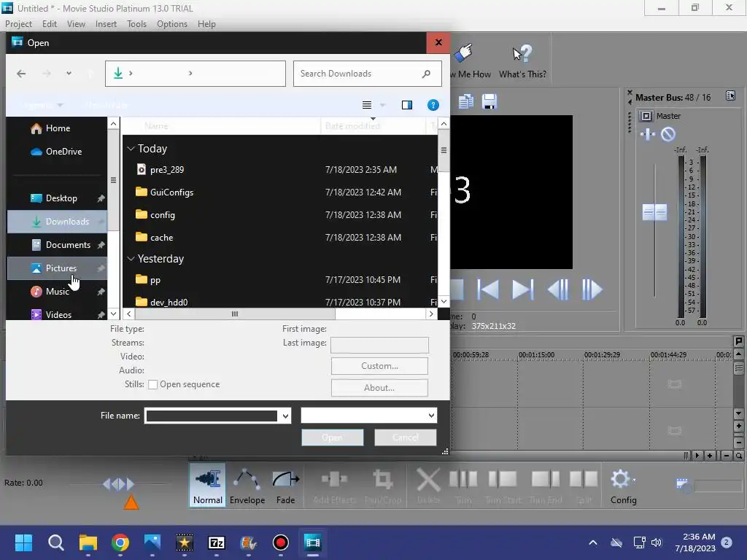Viewport: 747px width, 560px height.
Task: Click the Show Me How hand icon
Action: pyautogui.click(x=463, y=53)
